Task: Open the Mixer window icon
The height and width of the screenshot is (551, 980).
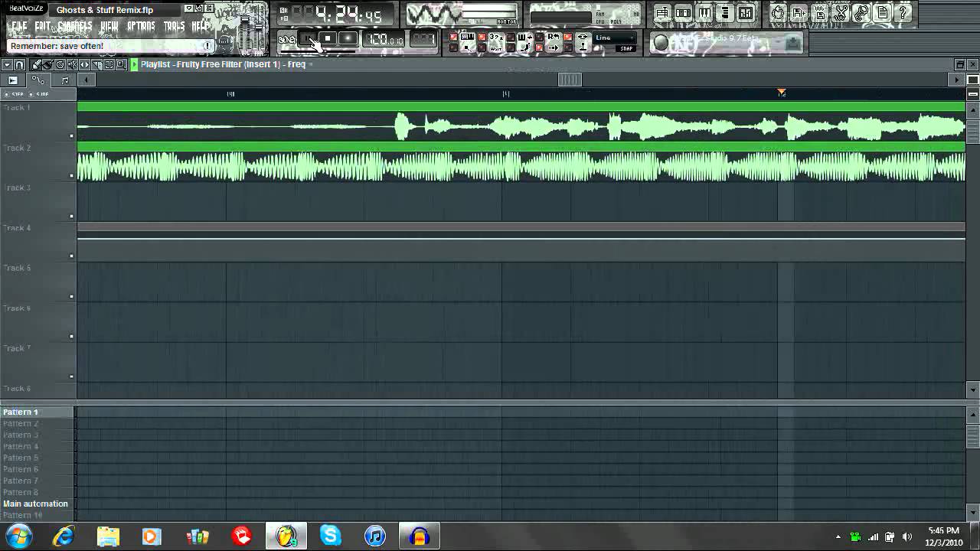Action: [x=745, y=13]
